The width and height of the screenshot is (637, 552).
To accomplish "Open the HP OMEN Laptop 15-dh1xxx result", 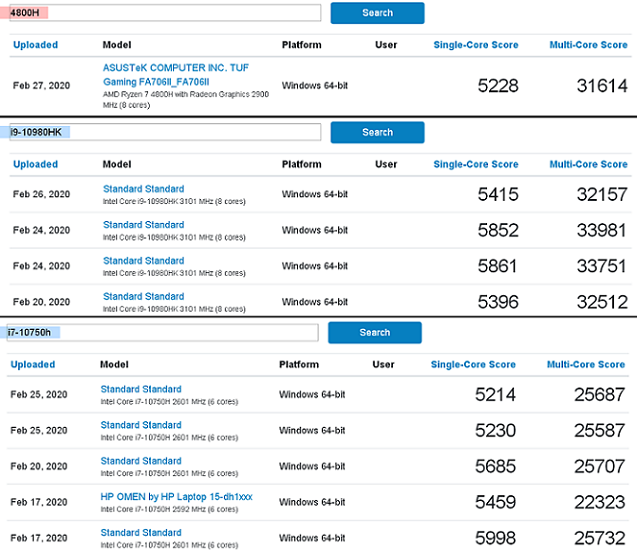I will 176,496.
